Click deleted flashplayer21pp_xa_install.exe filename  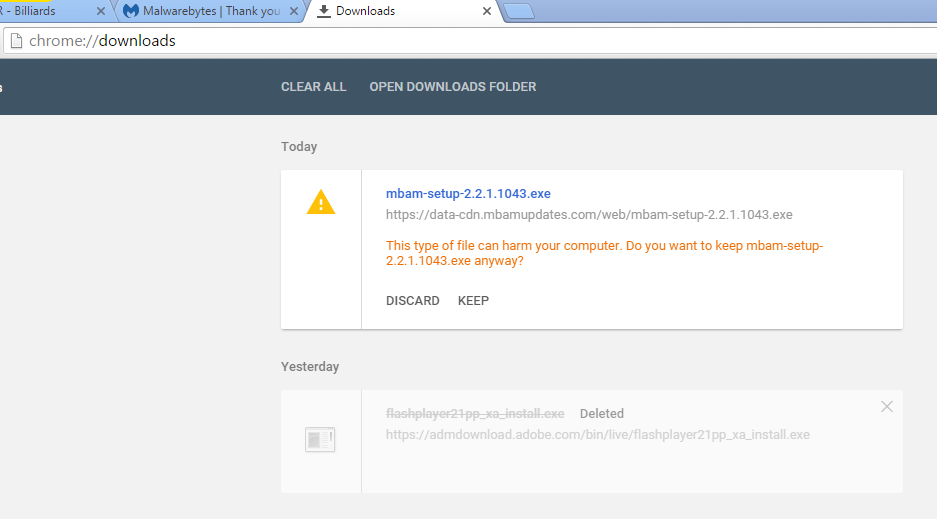[475, 413]
